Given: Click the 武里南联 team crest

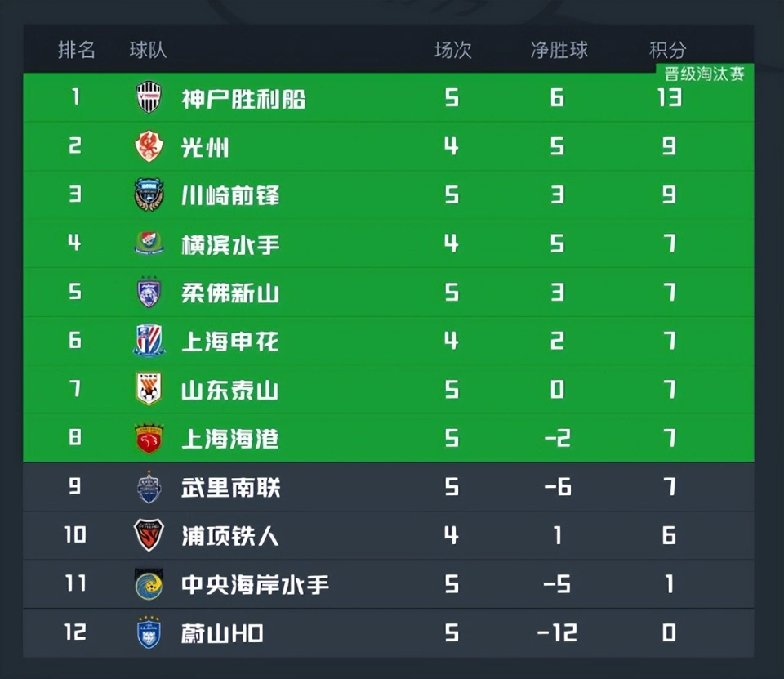Looking at the screenshot, I should 149,486.
